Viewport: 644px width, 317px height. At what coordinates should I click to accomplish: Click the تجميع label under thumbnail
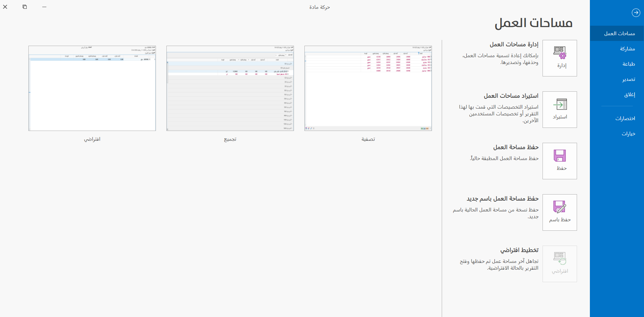coord(230,139)
